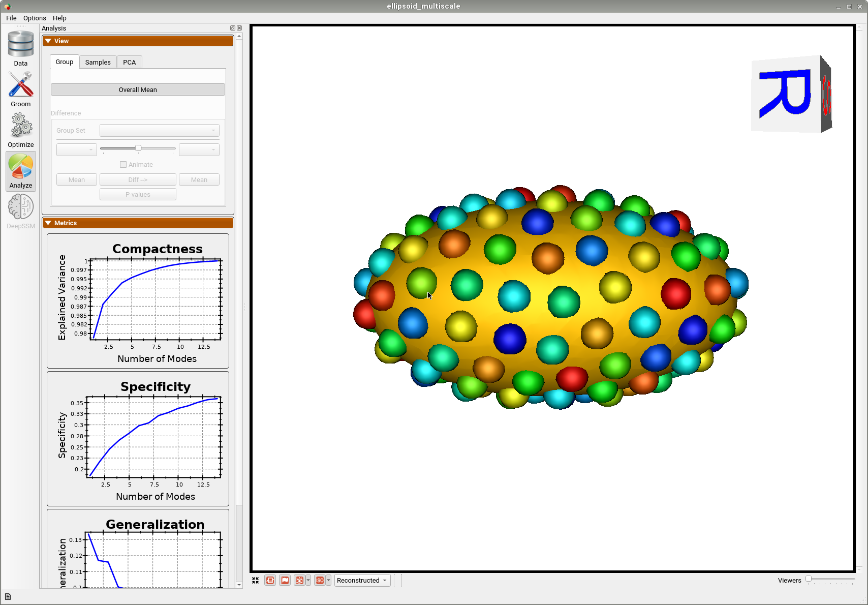
Task: Open the right group dropdown beside slider
Action: click(x=199, y=149)
